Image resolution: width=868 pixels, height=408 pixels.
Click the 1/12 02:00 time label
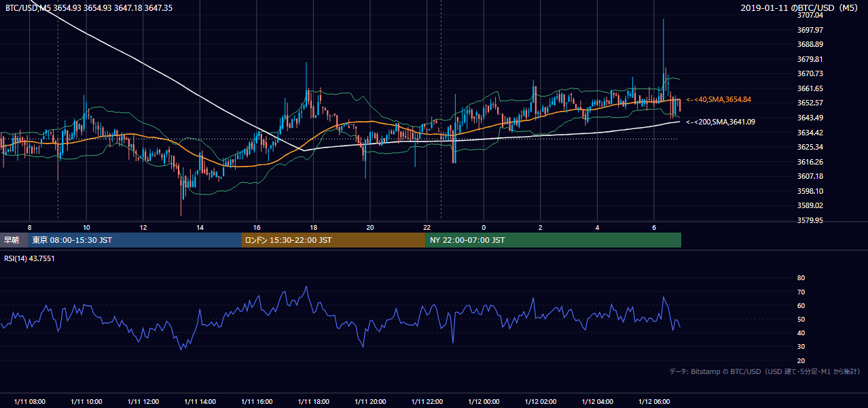pyautogui.click(x=540, y=402)
